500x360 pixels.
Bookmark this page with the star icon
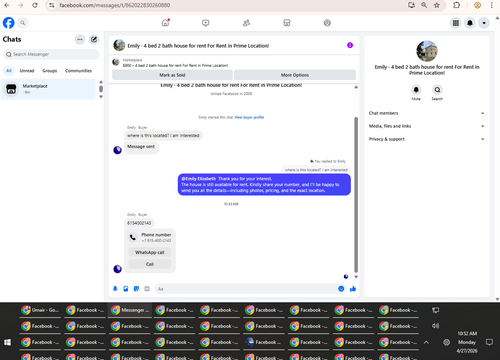click(x=437, y=5)
